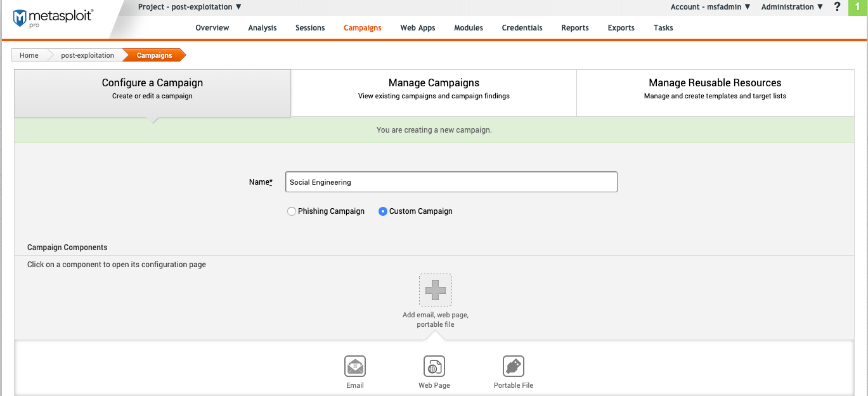
Task: Select the Web Page component icon
Action: 434,366
